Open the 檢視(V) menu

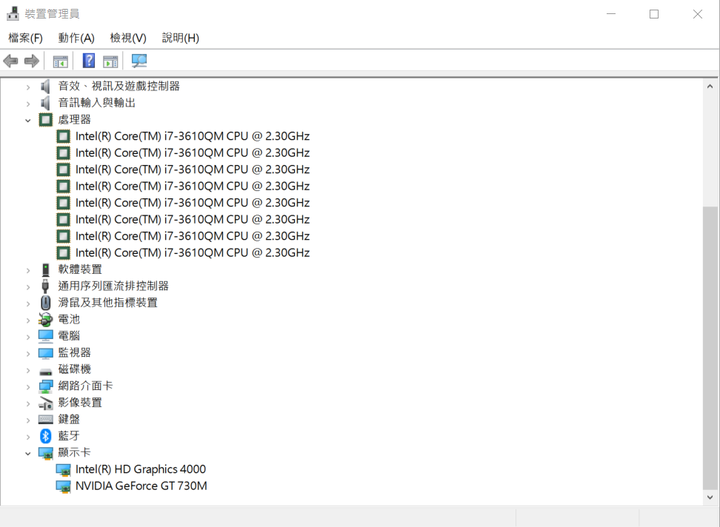(128, 38)
